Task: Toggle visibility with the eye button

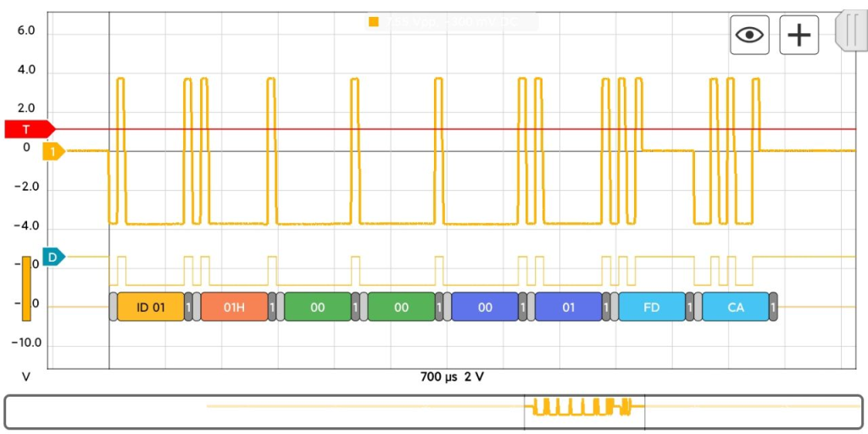Action: coord(749,35)
